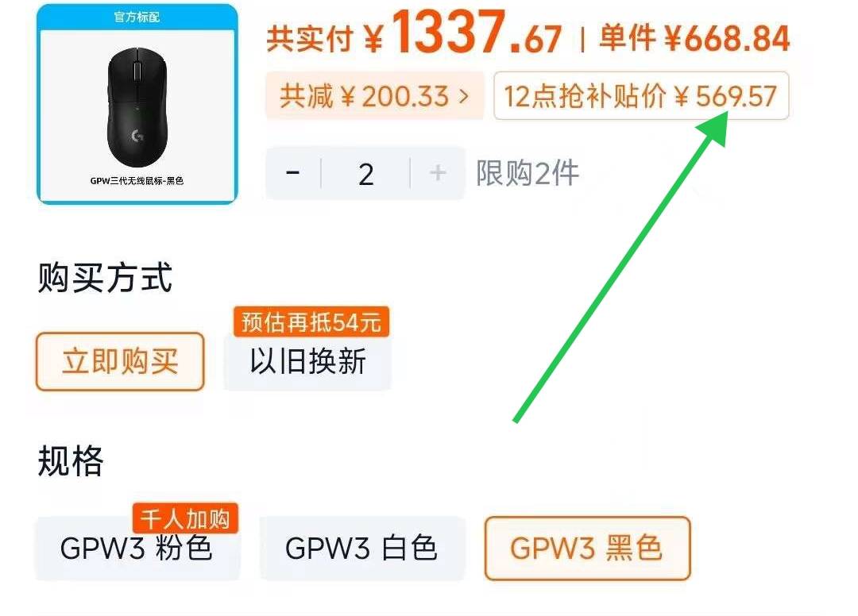Image resolution: width=858 pixels, height=616 pixels.
Task: Tap the 千人加购 hot badge
Action: coord(185,518)
